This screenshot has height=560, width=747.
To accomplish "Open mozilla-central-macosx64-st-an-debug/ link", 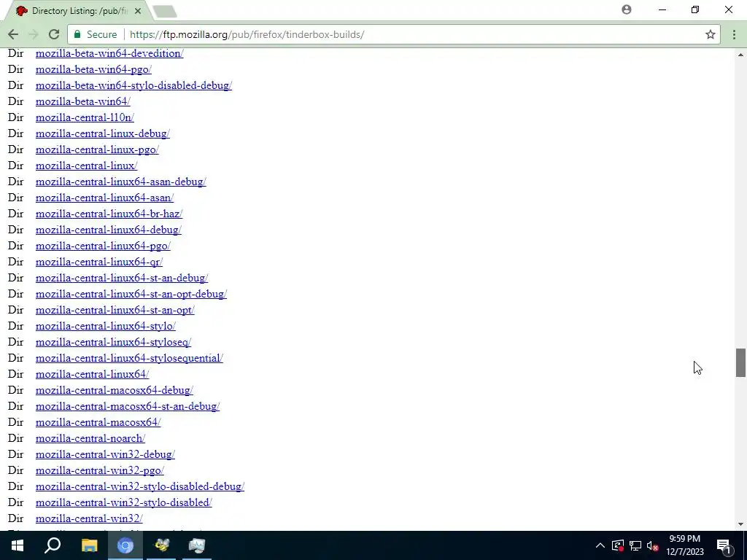I will click(x=128, y=406).
